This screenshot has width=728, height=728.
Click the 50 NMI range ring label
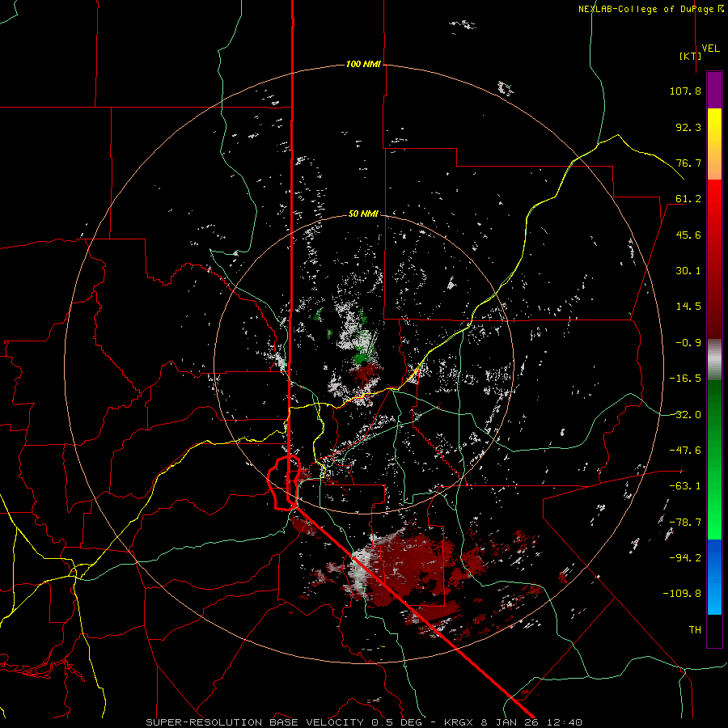pos(363,214)
